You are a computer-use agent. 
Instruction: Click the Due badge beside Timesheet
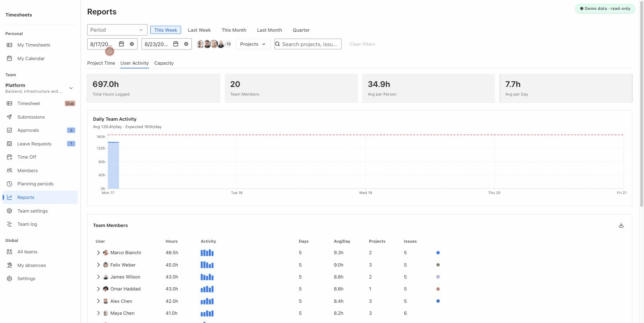click(70, 103)
